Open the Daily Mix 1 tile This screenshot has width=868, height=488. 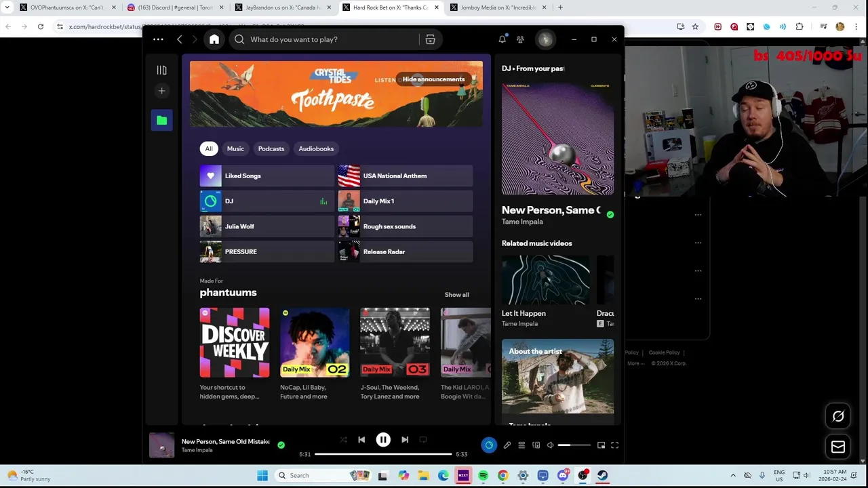tap(406, 201)
